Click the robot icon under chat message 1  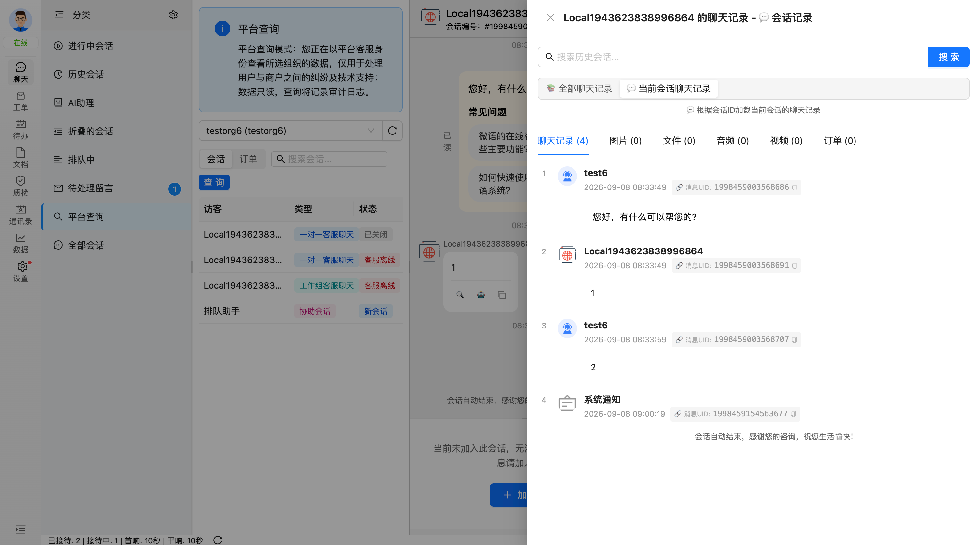tap(481, 295)
